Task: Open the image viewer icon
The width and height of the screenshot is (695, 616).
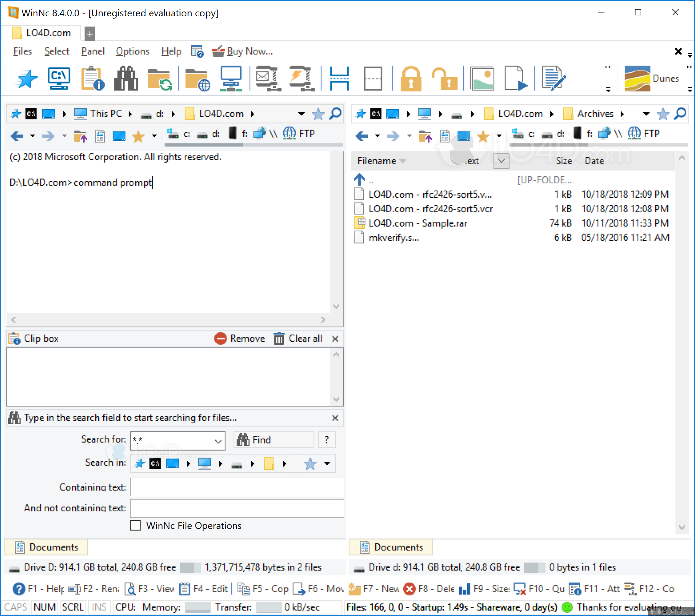Action: click(x=483, y=78)
